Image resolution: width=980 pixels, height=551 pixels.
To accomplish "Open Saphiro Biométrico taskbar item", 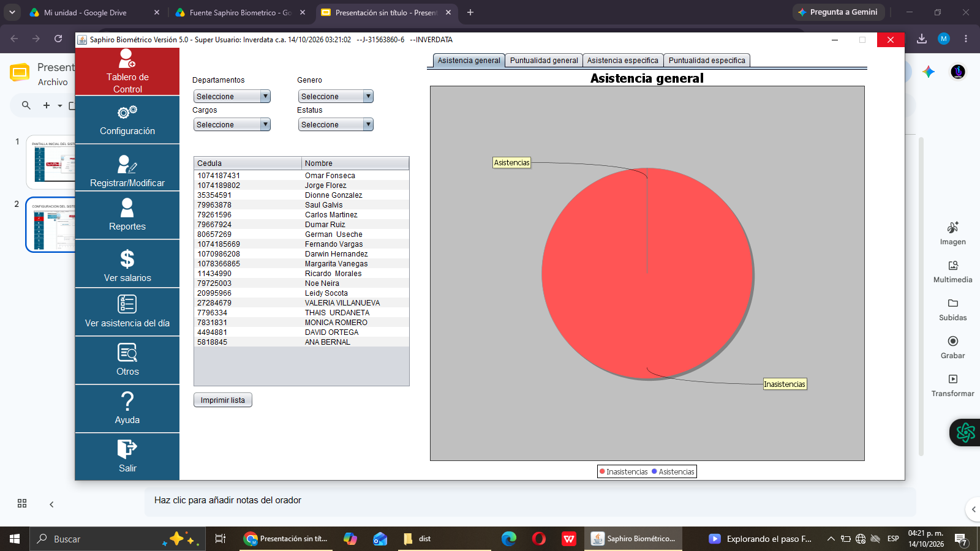I will [x=633, y=539].
